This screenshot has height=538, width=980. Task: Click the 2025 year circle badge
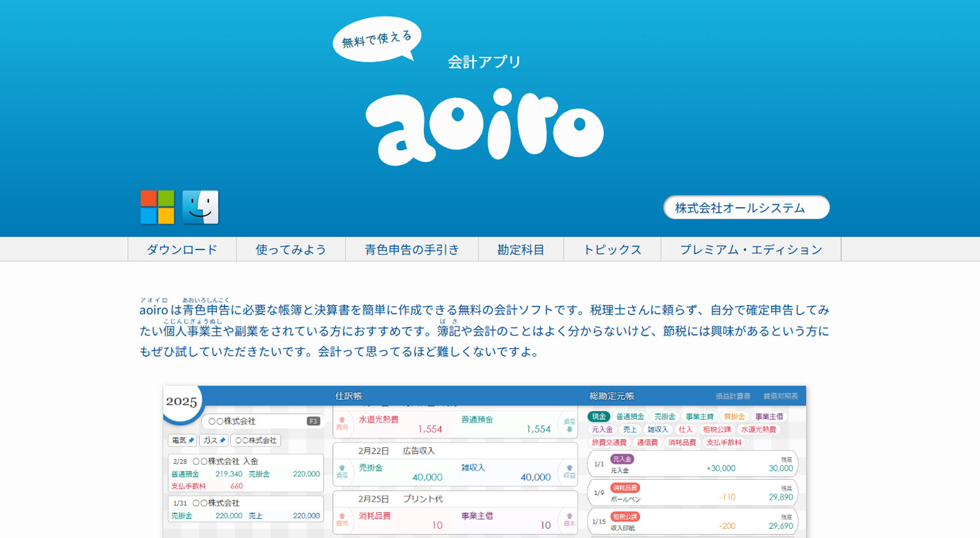[181, 402]
